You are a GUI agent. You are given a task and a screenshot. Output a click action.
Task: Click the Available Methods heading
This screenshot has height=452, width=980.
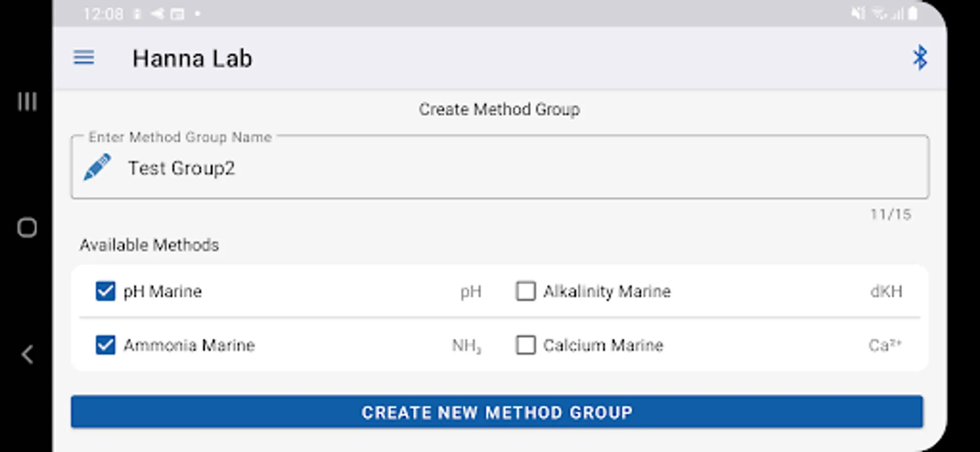point(149,245)
